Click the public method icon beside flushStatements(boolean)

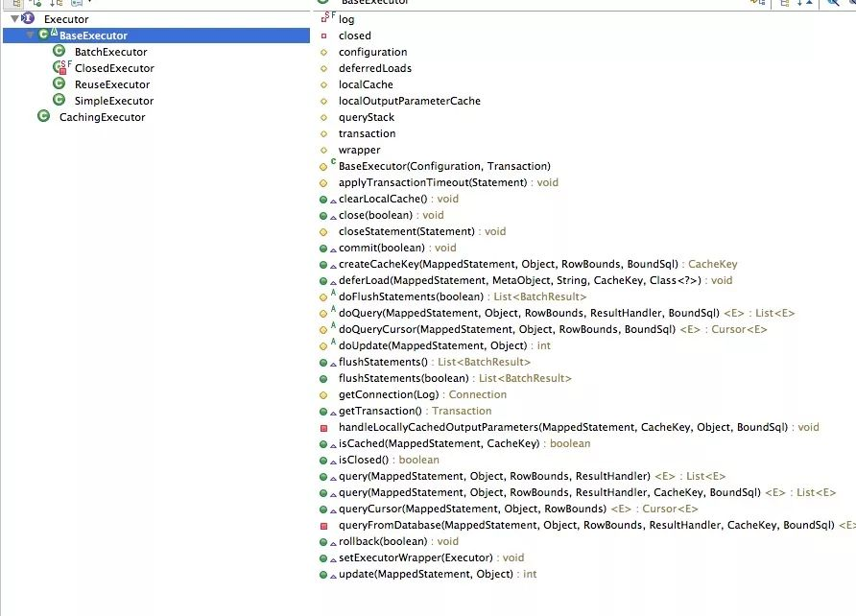tap(323, 379)
